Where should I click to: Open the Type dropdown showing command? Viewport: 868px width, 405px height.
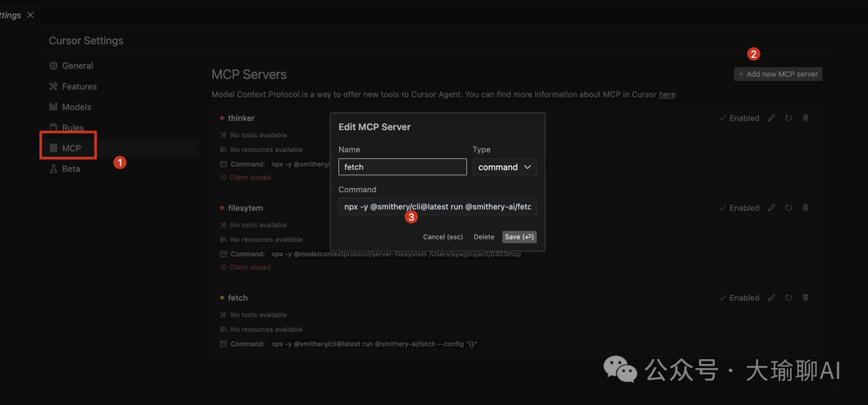[x=504, y=167]
